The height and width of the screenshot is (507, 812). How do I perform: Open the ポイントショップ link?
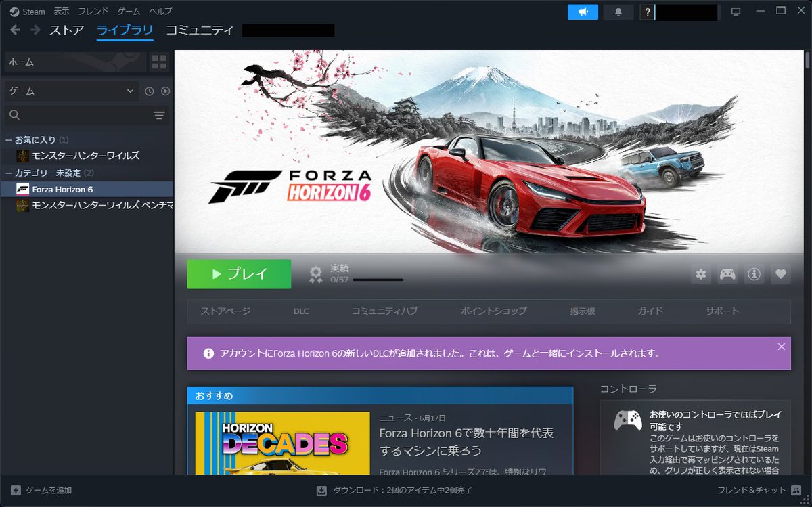tap(493, 311)
